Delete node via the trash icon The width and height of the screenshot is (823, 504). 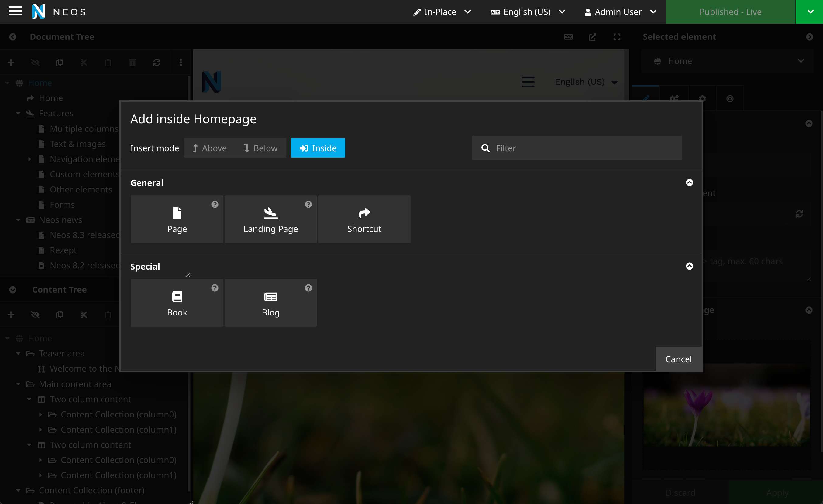[132, 62]
